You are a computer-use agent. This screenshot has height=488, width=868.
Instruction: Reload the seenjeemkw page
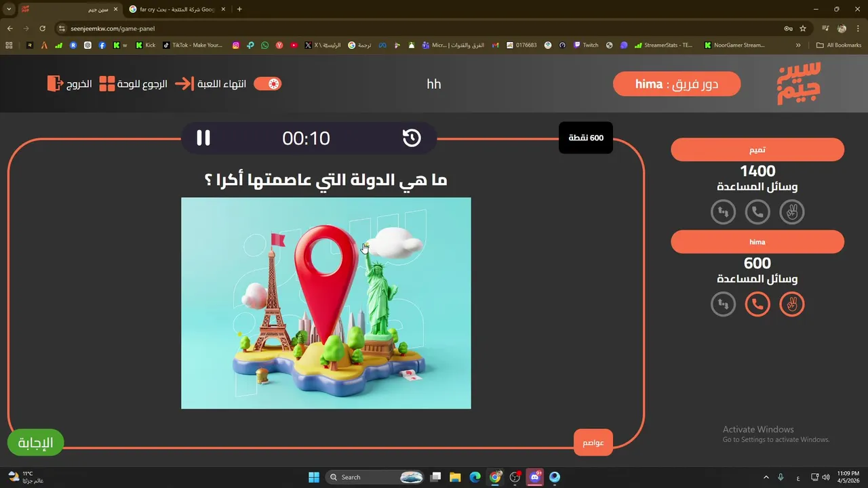pos(42,28)
